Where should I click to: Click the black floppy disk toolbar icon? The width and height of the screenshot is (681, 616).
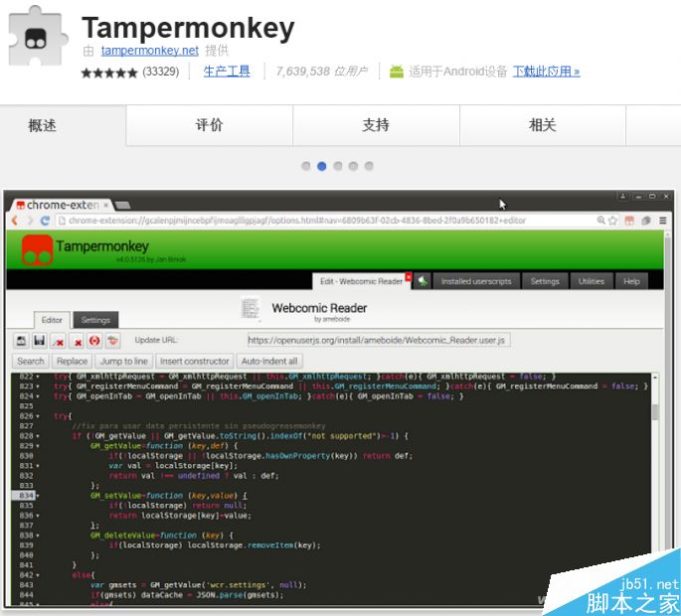coord(40,341)
